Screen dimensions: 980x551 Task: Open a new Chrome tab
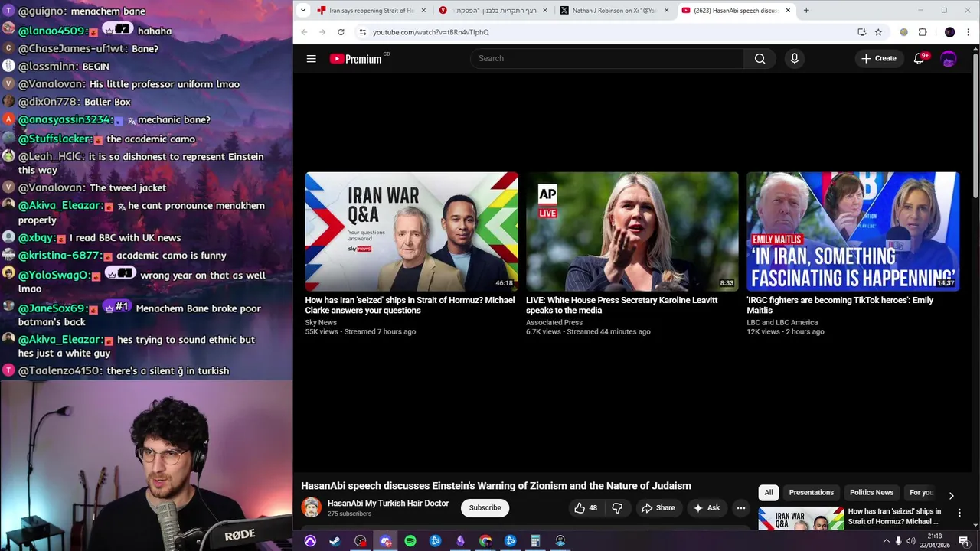pyautogui.click(x=806, y=11)
